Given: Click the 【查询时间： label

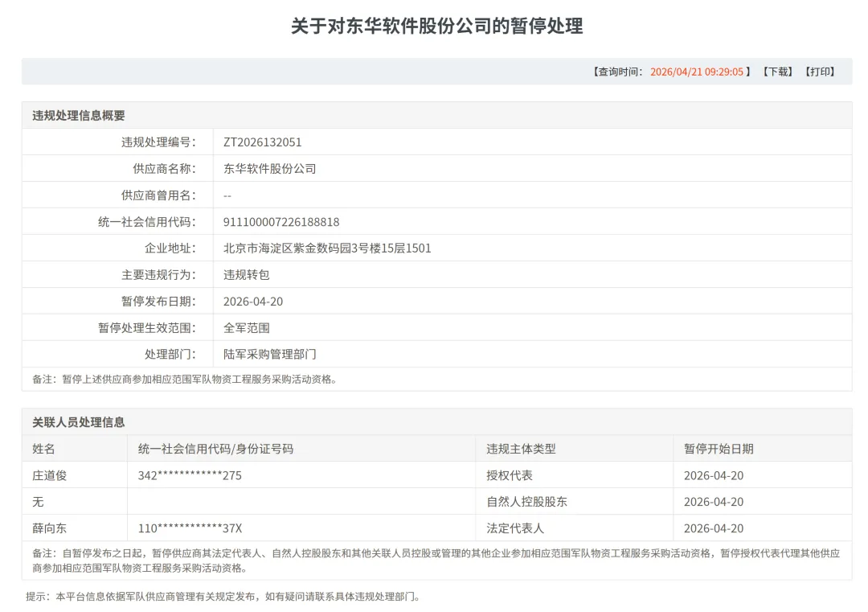Looking at the screenshot, I should click(x=617, y=72).
